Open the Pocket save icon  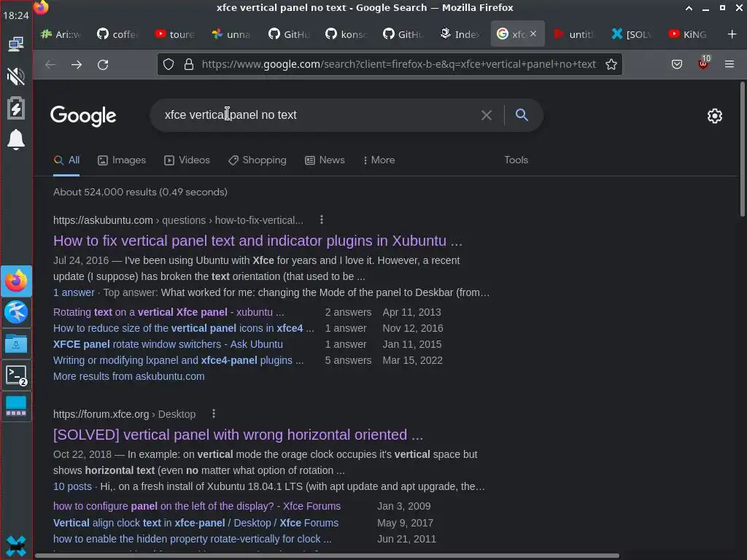coord(676,64)
